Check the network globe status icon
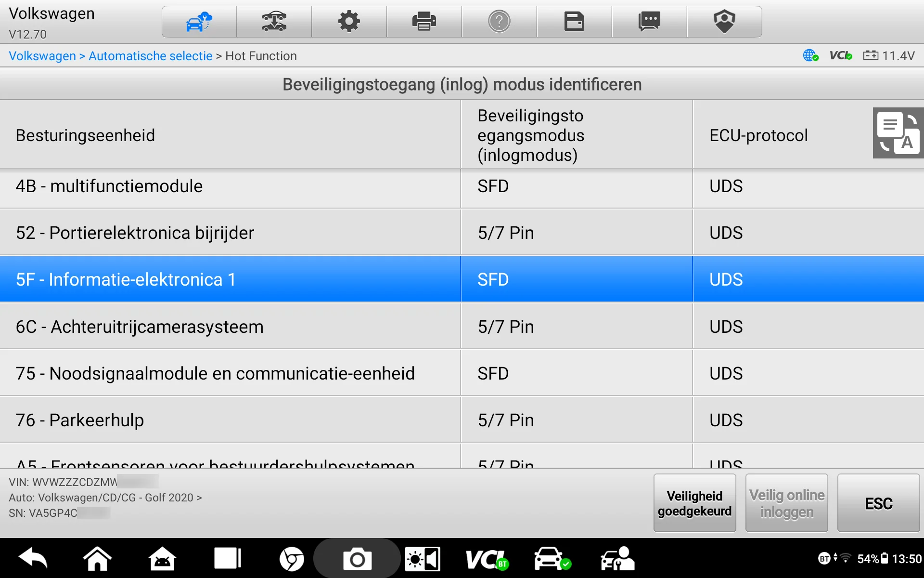Screen dimensions: 924x578 tap(810, 56)
